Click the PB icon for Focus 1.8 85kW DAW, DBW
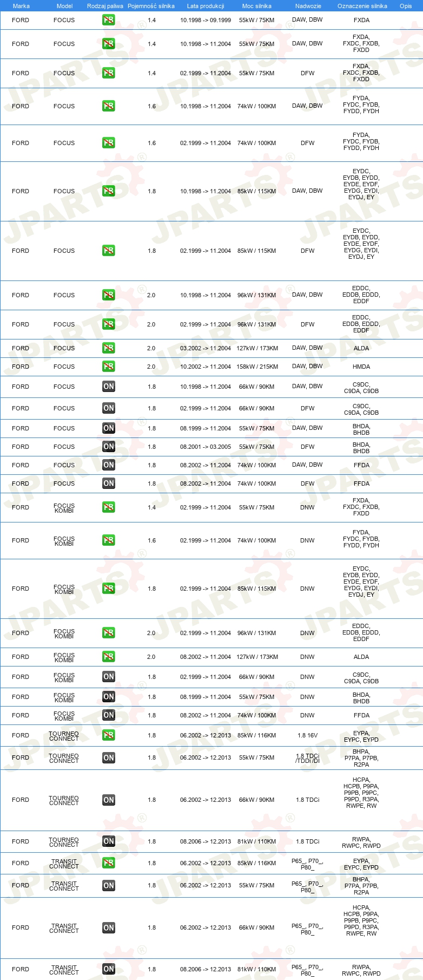This screenshot has height=980, width=423. pos(109,191)
